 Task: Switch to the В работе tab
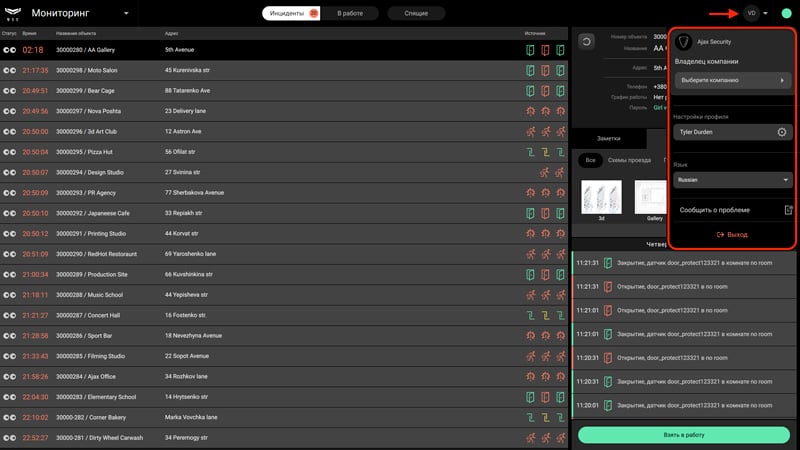click(x=350, y=13)
